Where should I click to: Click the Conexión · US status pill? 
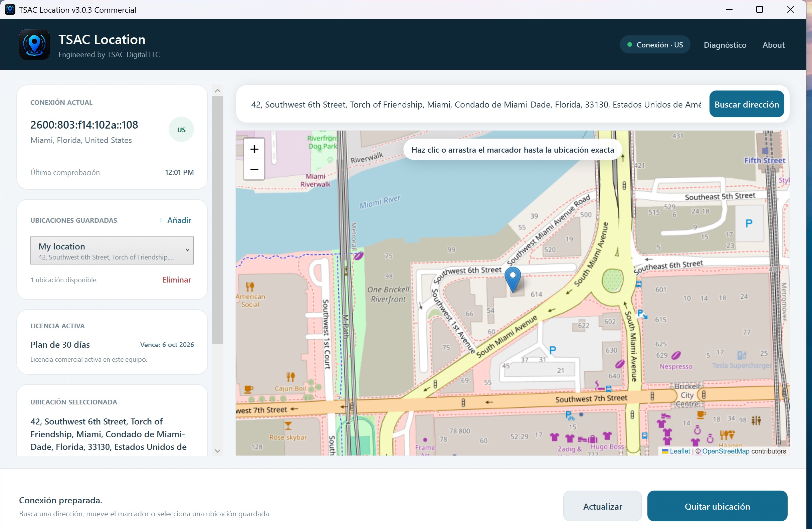point(655,45)
